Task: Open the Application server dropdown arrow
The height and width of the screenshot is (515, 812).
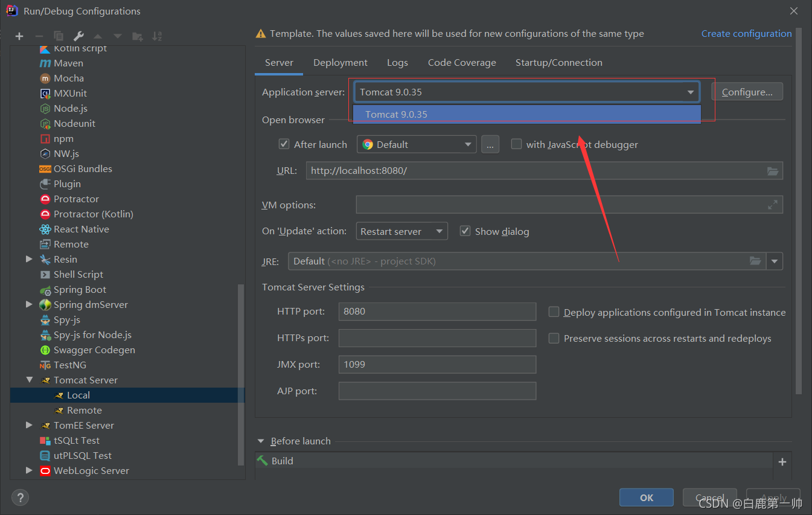Action: 690,92
